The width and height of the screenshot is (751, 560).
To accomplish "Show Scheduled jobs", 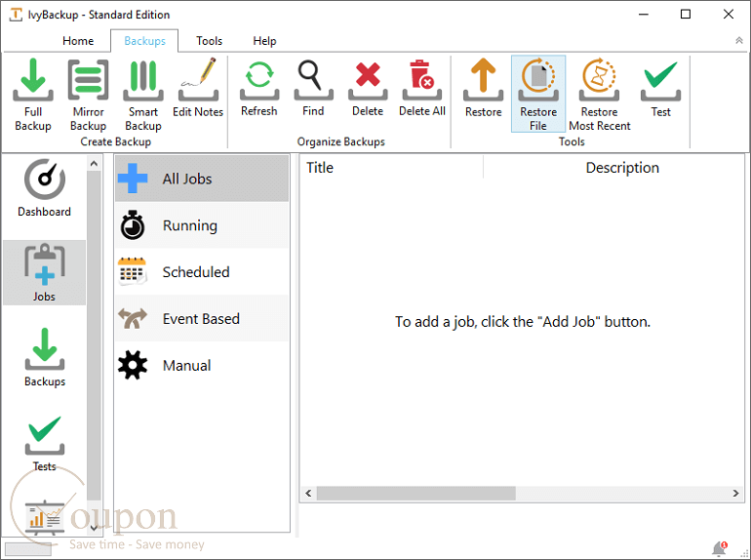I will (x=202, y=272).
